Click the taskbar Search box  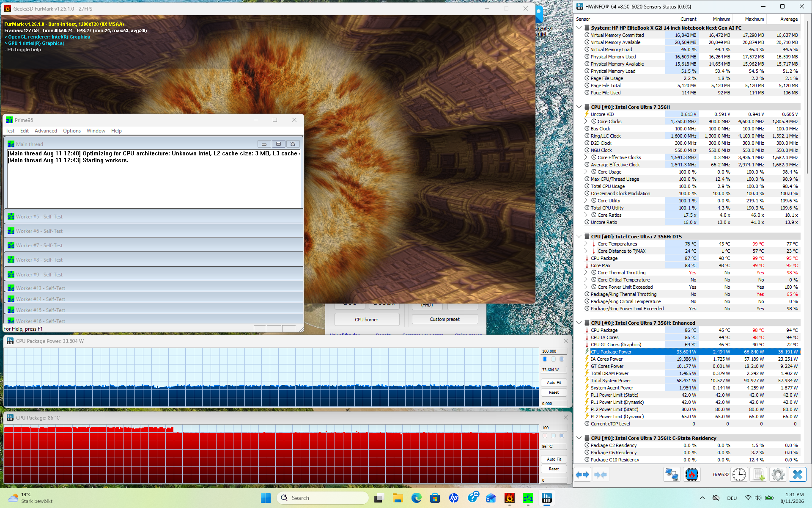[323, 498]
